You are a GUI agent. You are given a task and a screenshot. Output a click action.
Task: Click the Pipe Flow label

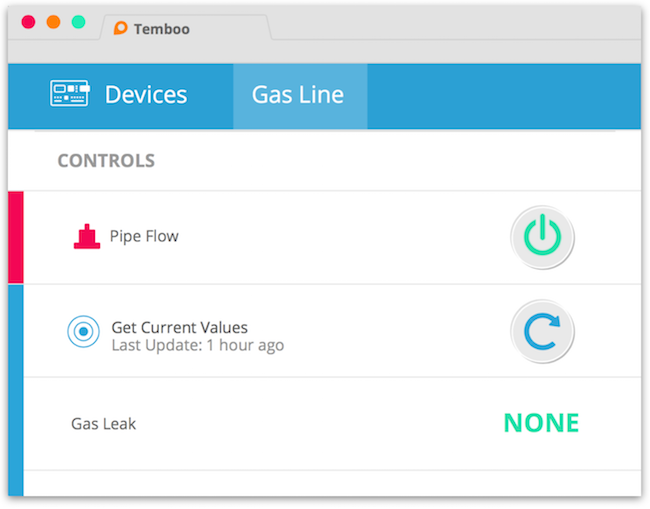pyautogui.click(x=144, y=237)
